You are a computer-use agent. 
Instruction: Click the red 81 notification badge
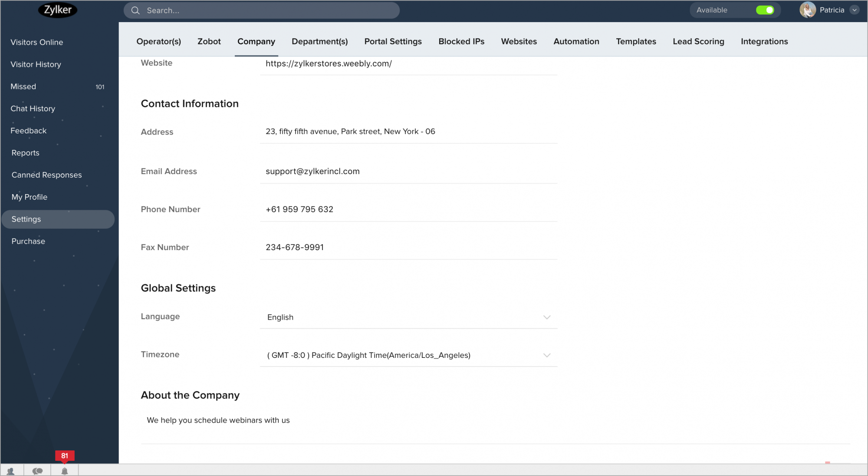[x=65, y=456]
